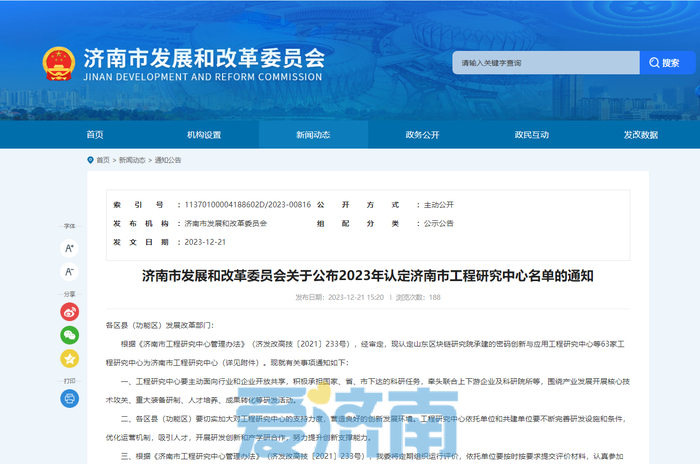Increase font size with A+ button
This screenshot has width=700, height=464.
[x=69, y=248]
